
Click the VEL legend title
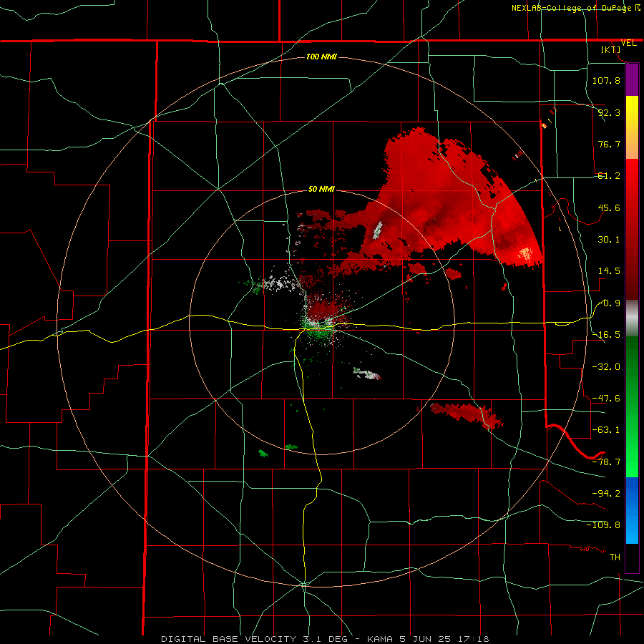coord(628,43)
